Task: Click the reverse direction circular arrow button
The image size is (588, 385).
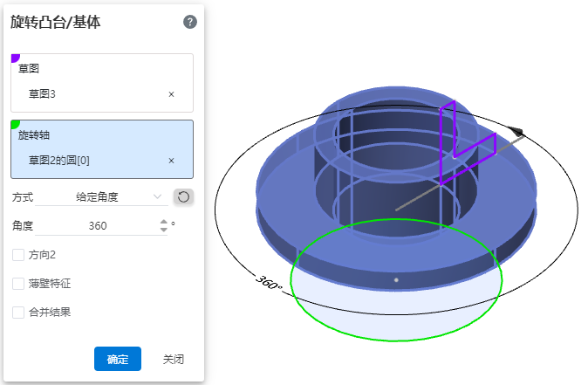Action: (x=183, y=197)
